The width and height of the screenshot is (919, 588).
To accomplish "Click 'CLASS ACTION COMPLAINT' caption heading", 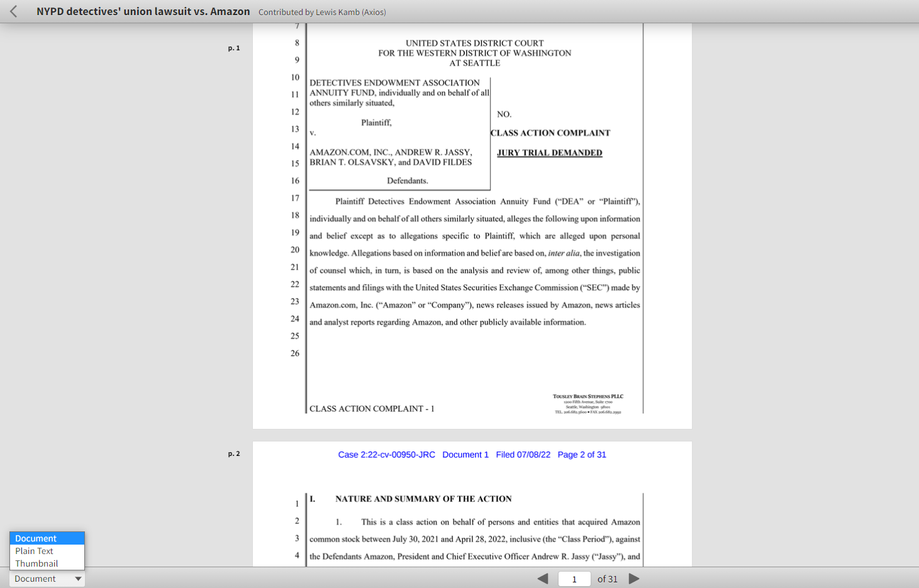I will click(x=550, y=133).
